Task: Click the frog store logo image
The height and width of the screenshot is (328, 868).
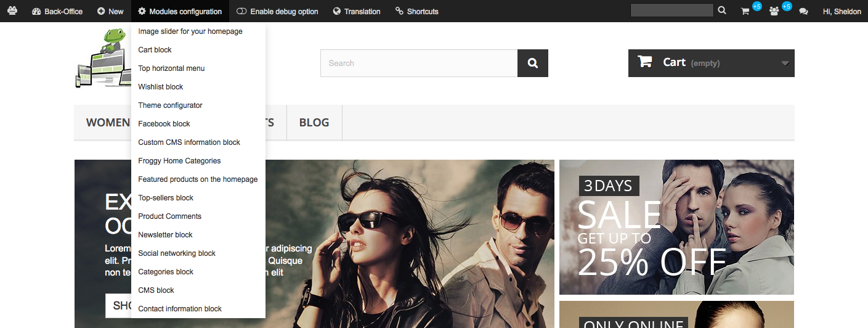Action: point(103,59)
